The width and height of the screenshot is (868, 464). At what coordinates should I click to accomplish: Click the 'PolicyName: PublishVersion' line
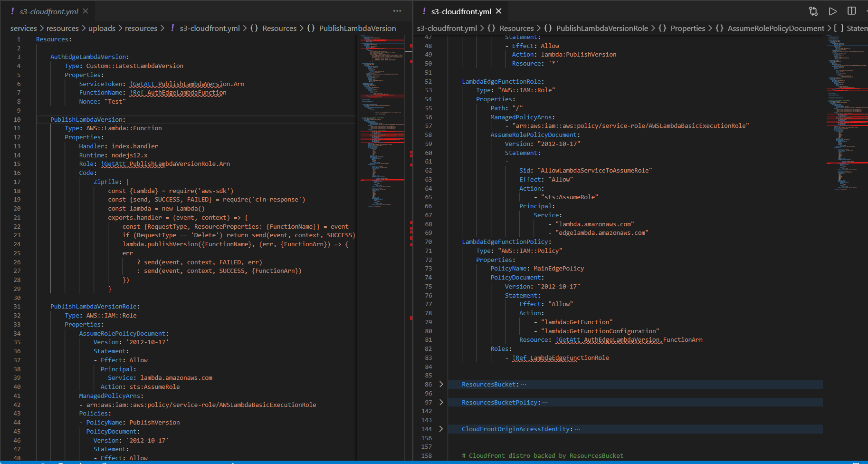(133, 423)
